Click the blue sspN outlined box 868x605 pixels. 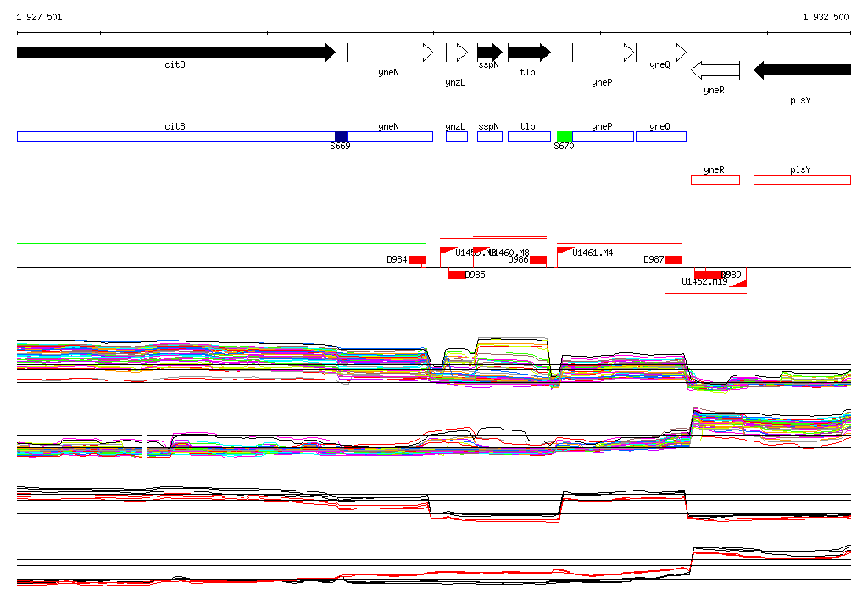490,136
